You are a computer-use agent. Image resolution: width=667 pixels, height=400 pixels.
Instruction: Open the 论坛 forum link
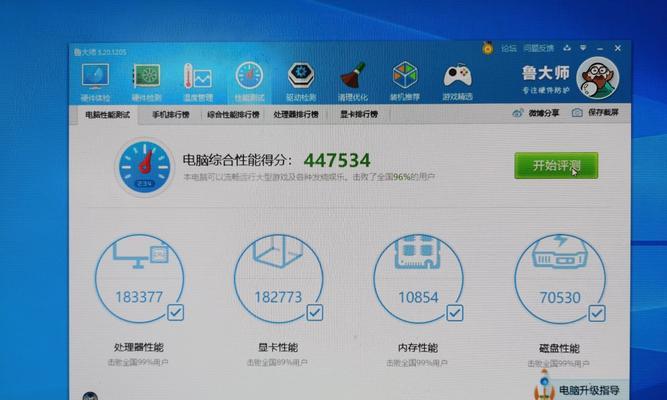tap(508, 49)
